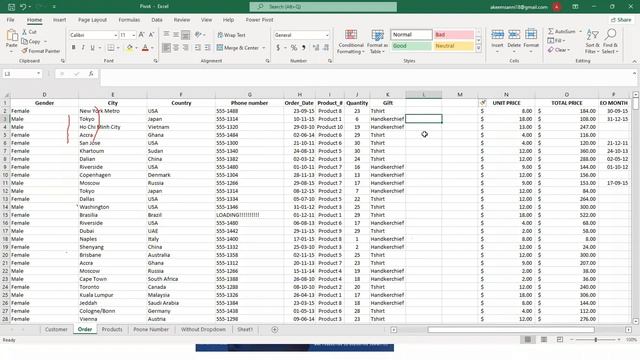640x360 pixels.
Task: Toggle Bottom Align vertical alignment
Action: pos(185,35)
